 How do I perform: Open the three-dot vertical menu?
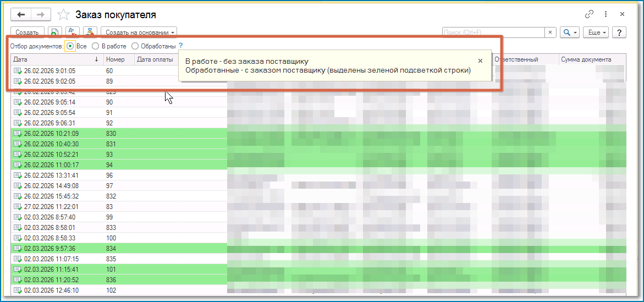pyautogui.click(x=606, y=14)
